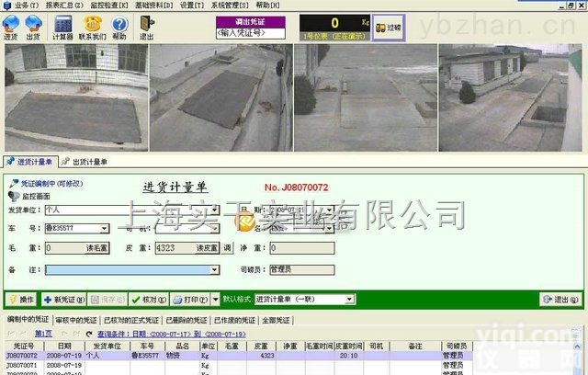
Task: Open the 系统管理 menu
Action: pos(230,6)
